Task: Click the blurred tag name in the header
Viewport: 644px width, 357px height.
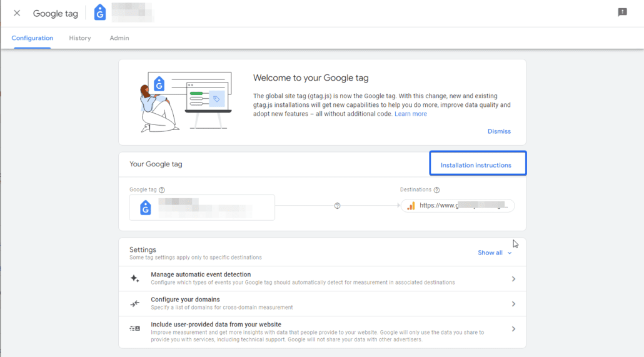Action: (133, 13)
